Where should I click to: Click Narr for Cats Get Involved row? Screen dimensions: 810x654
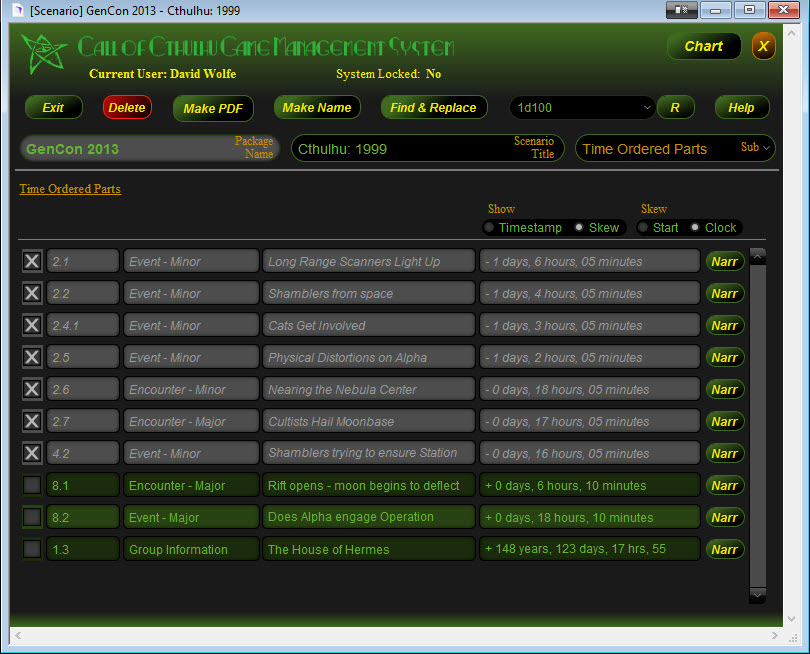[725, 325]
